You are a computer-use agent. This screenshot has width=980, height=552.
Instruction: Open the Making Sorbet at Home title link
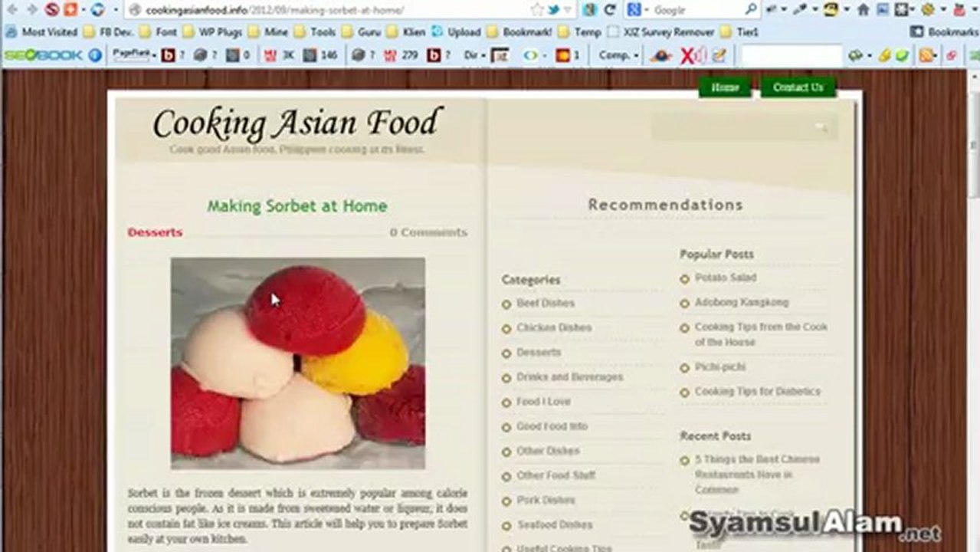297,205
